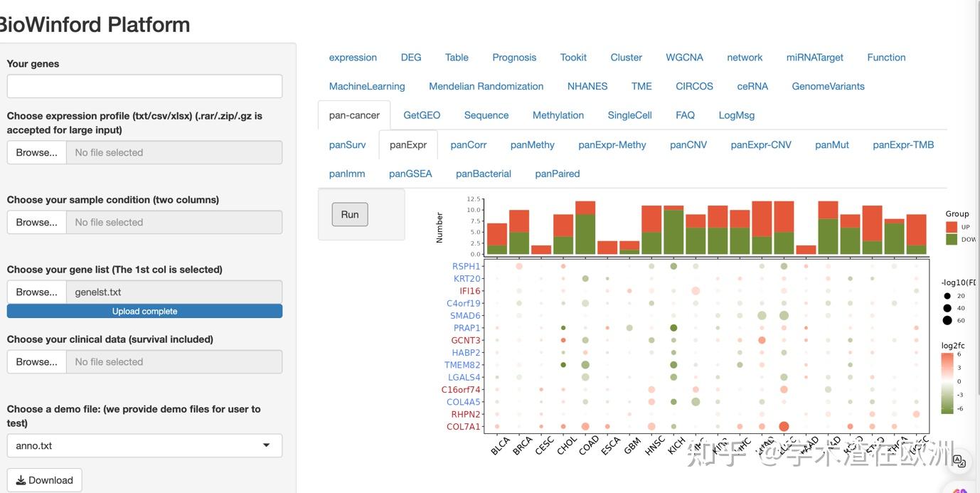Open the SingleCell tab
980x493 pixels.
pos(629,115)
